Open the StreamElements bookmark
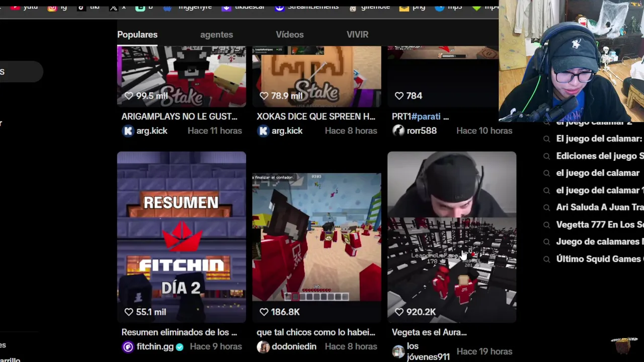The width and height of the screenshot is (644, 362). point(306,7)
